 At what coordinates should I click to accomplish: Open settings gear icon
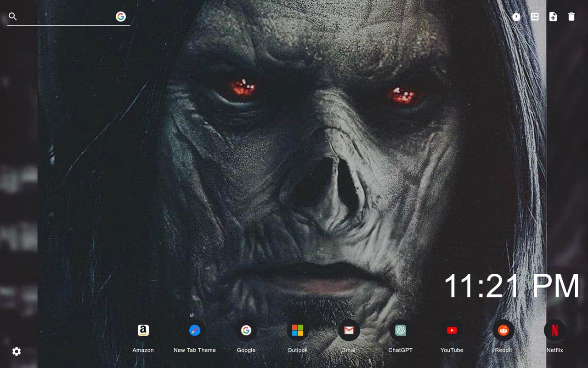point(17,351)
